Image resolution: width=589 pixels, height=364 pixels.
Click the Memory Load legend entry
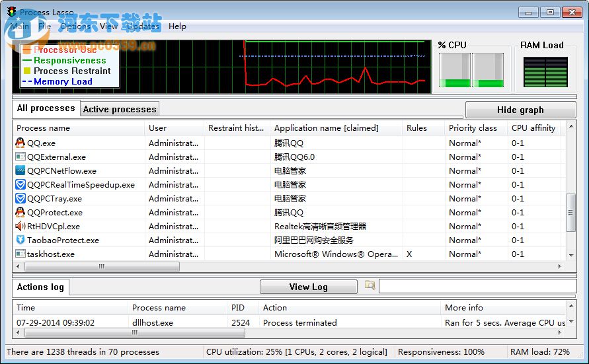coord(57,81)
